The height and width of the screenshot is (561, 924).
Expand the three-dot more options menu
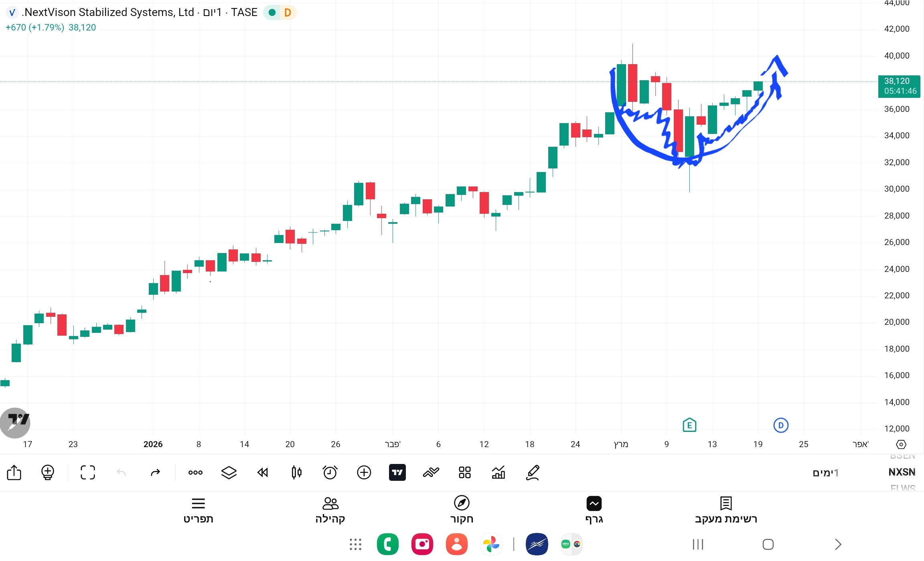(x=195, y=472)
